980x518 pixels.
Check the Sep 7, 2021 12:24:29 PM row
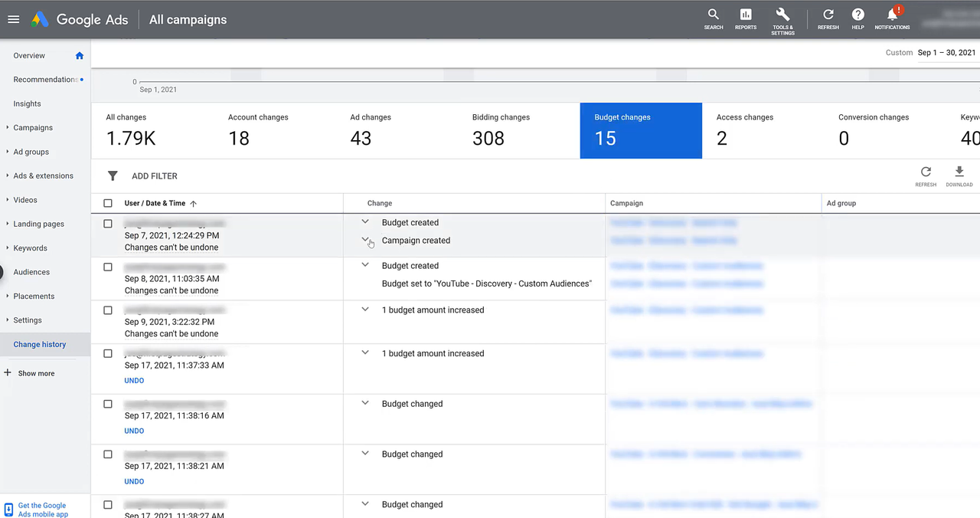pos(108,224)
